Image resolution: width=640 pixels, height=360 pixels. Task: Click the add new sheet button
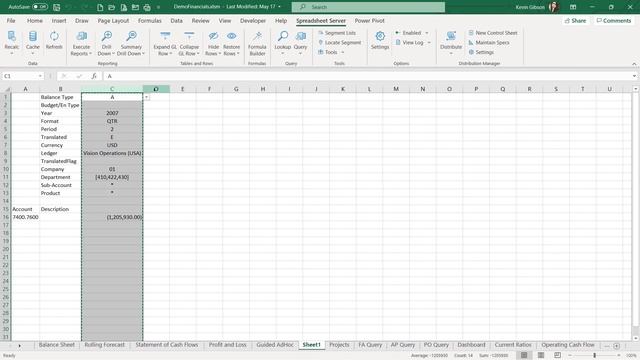[616, 346]
